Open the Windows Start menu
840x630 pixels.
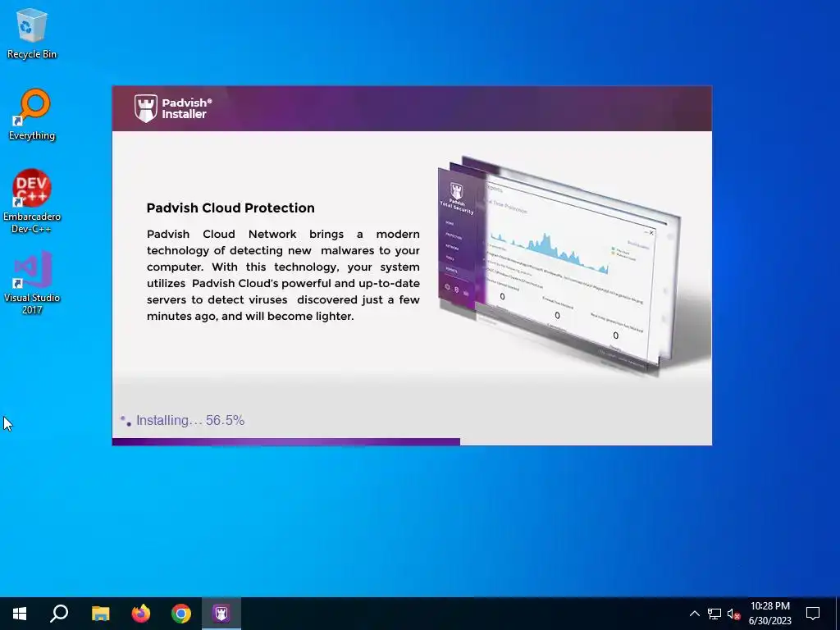[x=20, y=614]
